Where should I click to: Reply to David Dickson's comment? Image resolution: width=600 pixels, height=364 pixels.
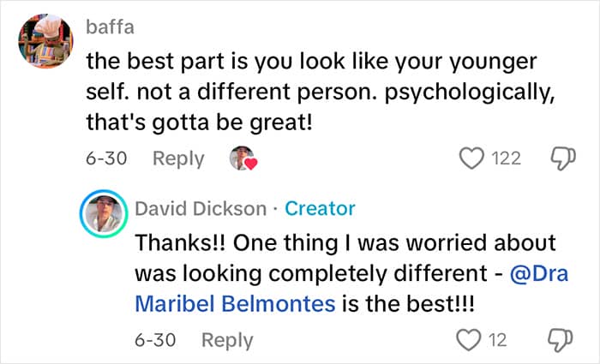coord(227,340)
